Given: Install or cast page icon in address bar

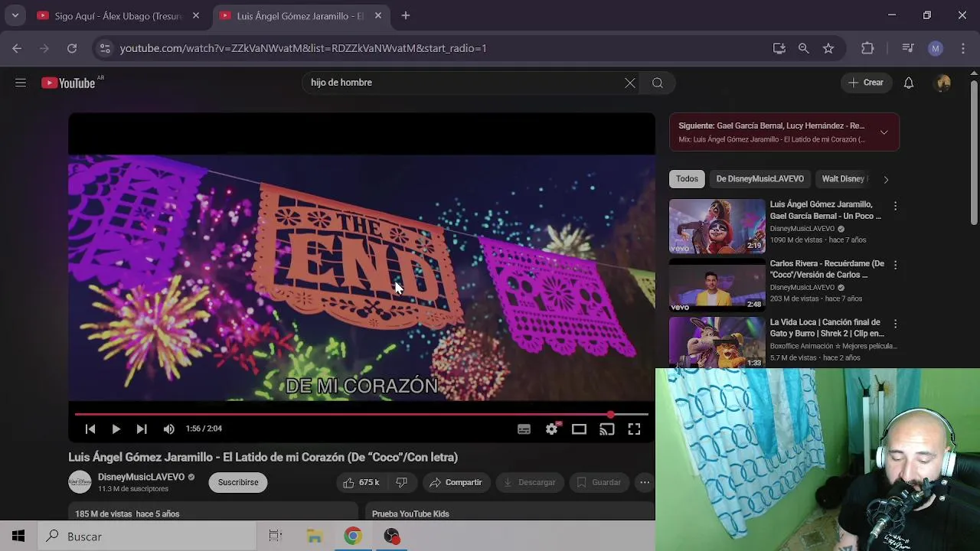Looking at the screenshot, I should click(x=779, y=48).
